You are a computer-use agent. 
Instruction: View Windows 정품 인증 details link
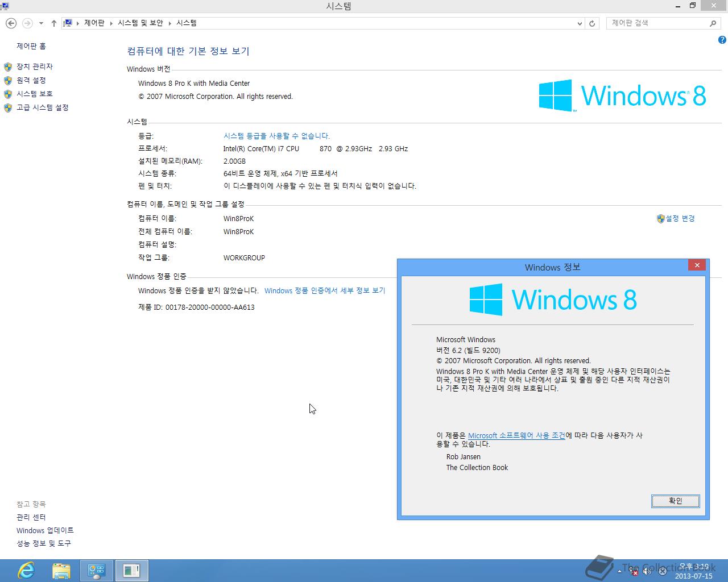[325, 290]
